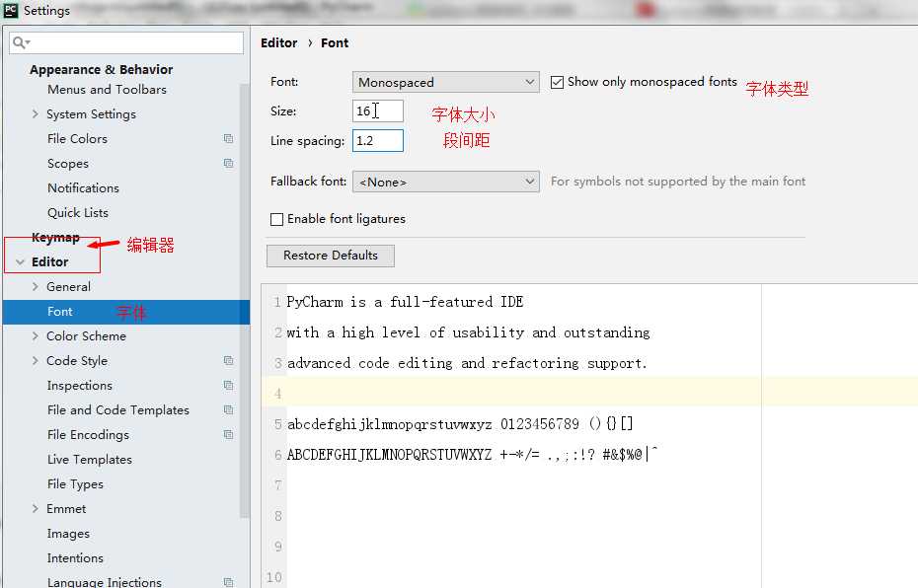This screenshot has width=918, height=588.
Task: Click the Restore Defaults button
Action: pyautogui.click(x=331, y=256)
